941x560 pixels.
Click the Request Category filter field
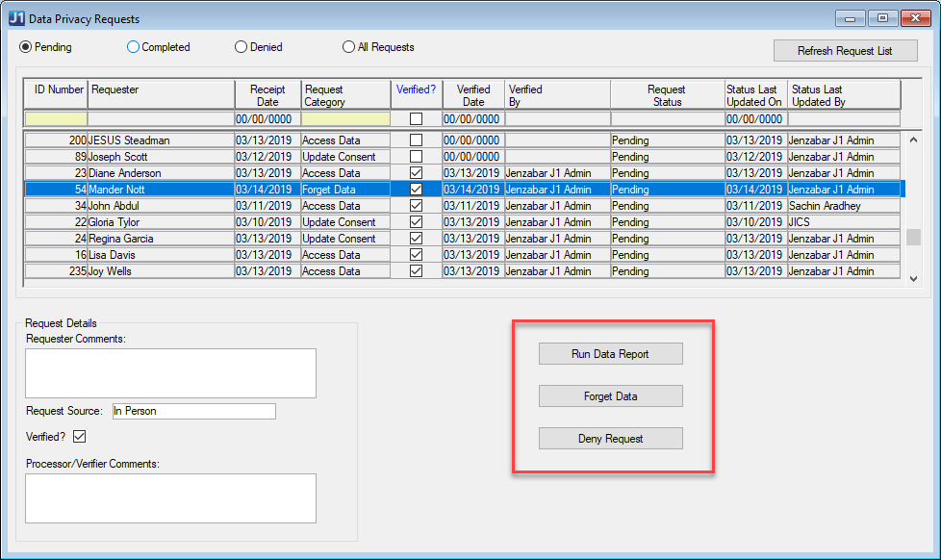[345, 119]
